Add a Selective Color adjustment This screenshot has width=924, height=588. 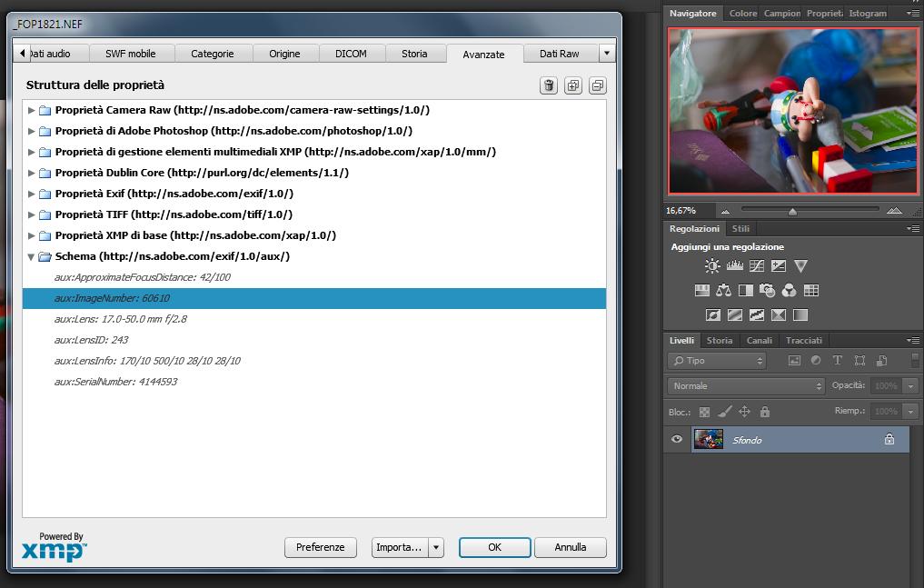[x=779, y=315]
